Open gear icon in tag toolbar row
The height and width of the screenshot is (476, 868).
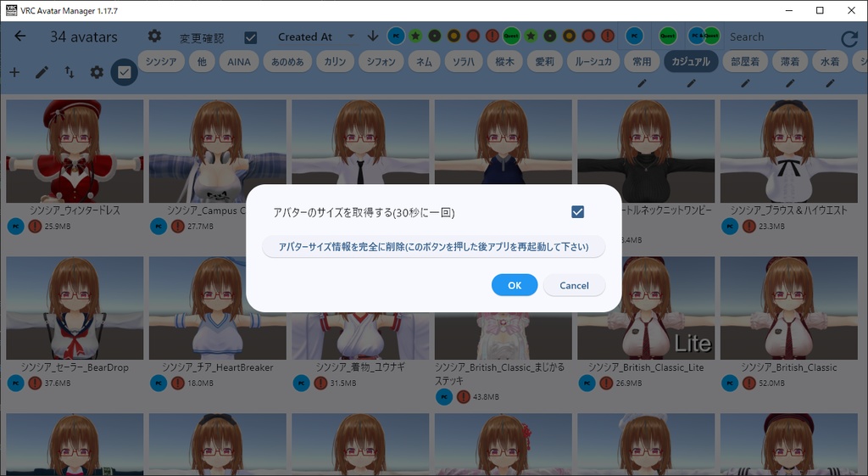pos(97,73)
